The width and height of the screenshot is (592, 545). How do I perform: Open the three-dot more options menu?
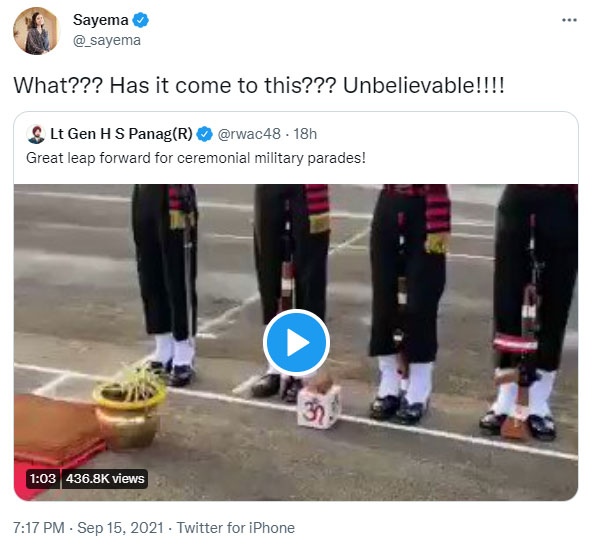click(569, 20)
